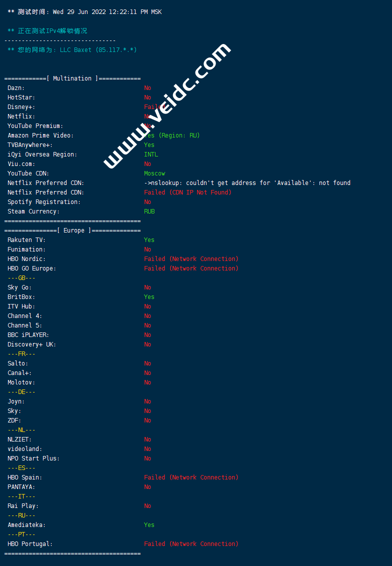Click the BritBox Yes result
Viewport: 392px width, 566px height.
pyautogui.click(x=149, y=297)
